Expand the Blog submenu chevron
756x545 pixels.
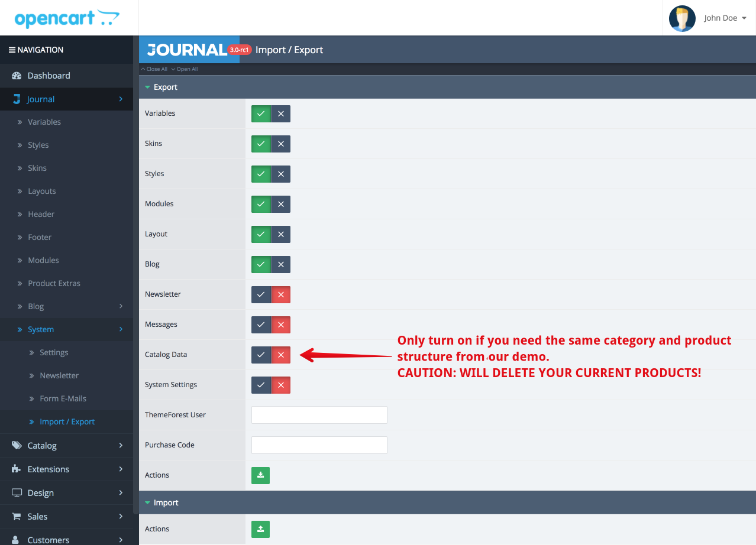[x=121, y=306]
